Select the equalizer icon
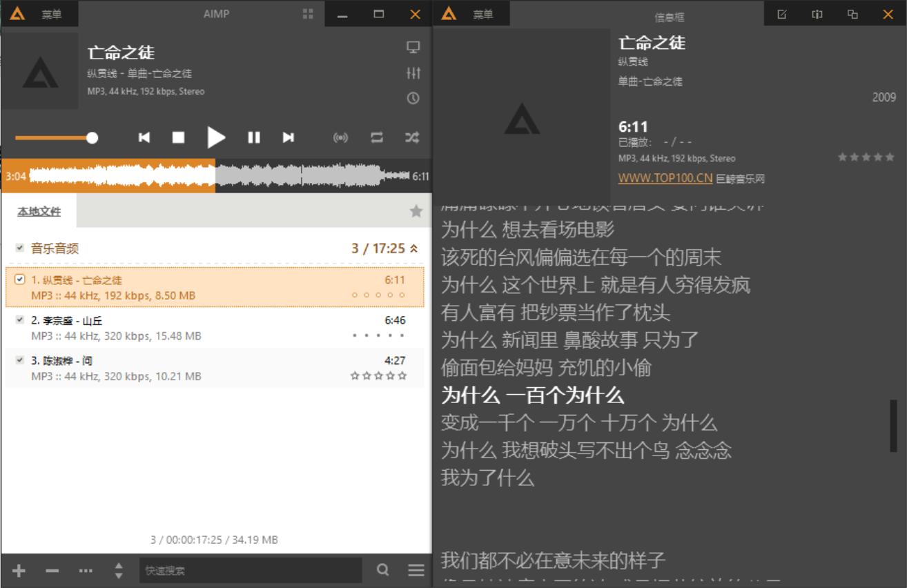Viewport: 907px width, 588px height. (x=414, y=73)
